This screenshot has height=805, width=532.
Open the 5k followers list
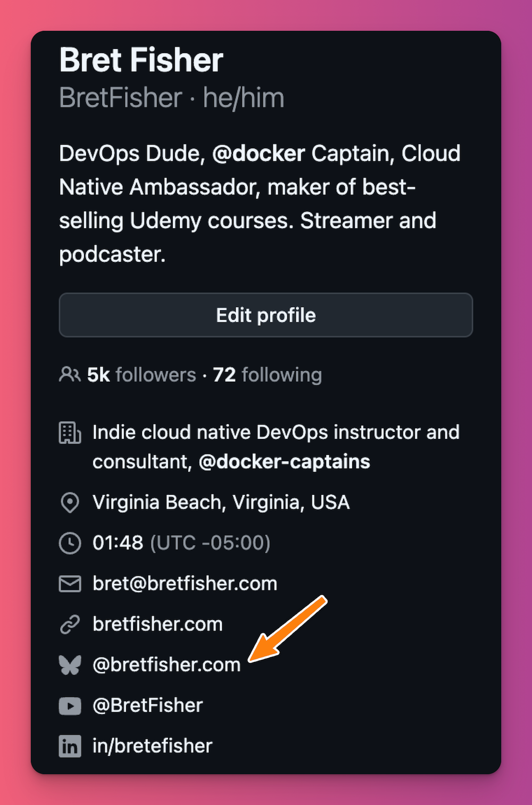(142, 375)
